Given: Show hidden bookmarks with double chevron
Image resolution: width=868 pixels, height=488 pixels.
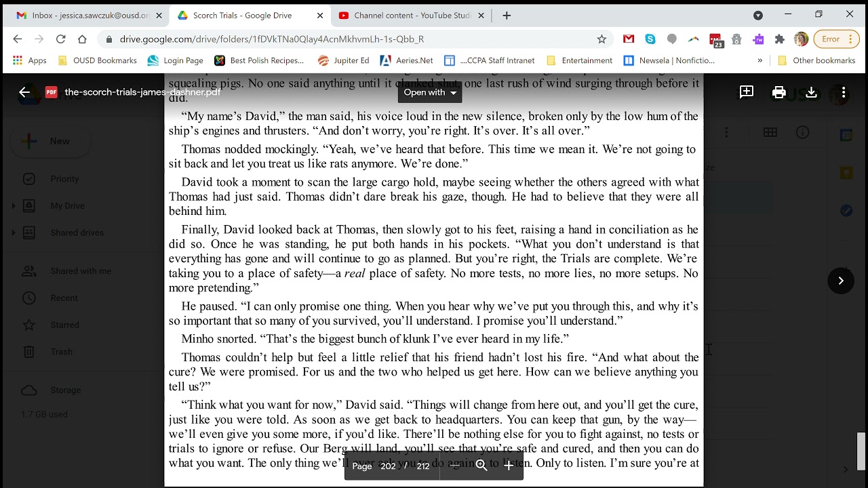Looking at the screenshot, I should [x=759, y=60].
